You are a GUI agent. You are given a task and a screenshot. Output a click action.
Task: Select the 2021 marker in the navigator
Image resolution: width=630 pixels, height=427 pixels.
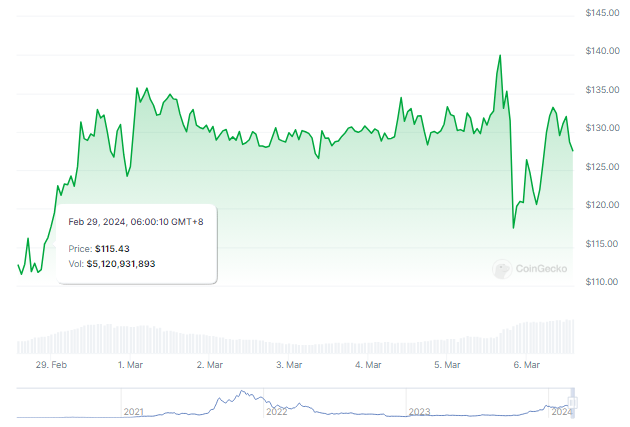click(x=134, y=411)
